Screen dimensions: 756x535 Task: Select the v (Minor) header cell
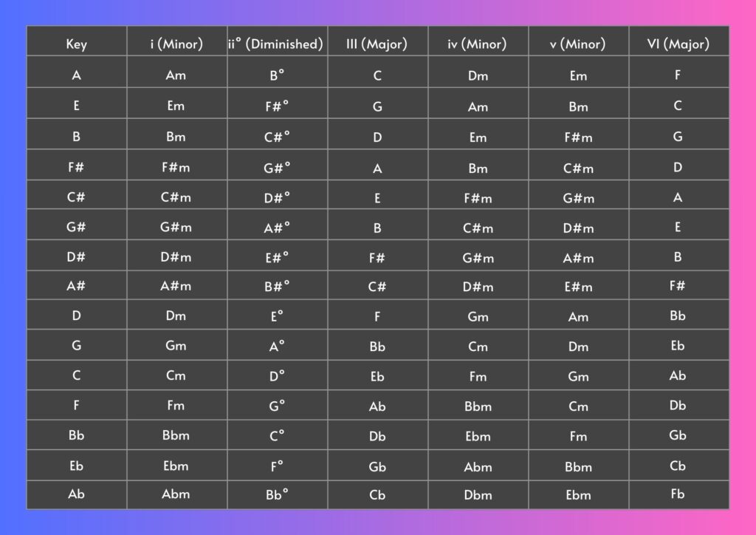[x=578, y=44]
